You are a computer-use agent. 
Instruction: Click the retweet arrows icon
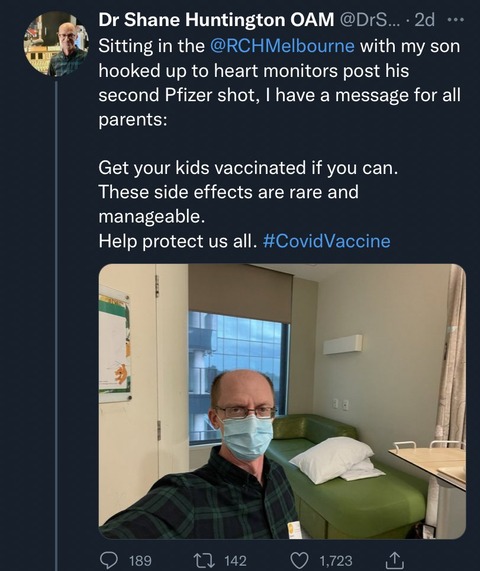(205, 560)
